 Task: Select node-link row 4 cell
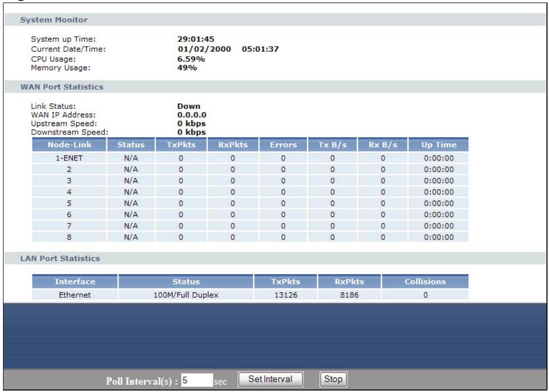click(69, 192)
